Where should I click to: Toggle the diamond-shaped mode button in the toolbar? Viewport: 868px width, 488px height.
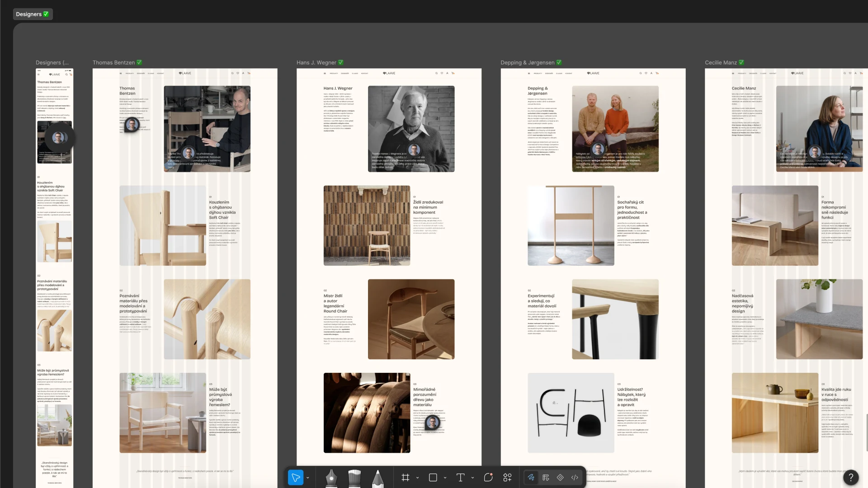[x=560, y=478]
